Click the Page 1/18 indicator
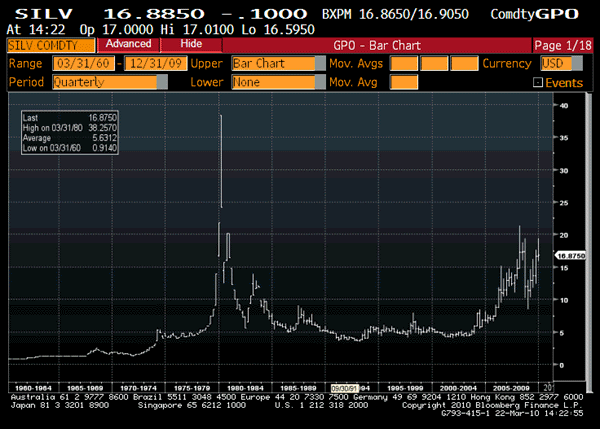Viewport: 600px width, 429px height. 564,45
